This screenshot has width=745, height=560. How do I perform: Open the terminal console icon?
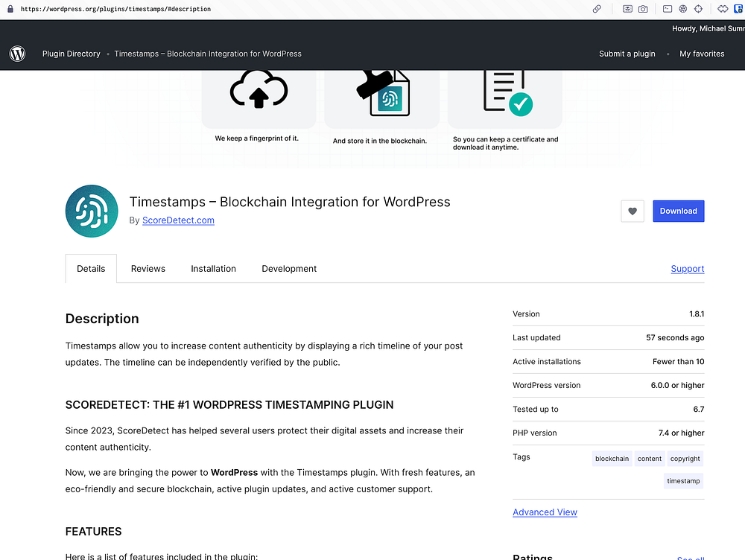(668, 9)
